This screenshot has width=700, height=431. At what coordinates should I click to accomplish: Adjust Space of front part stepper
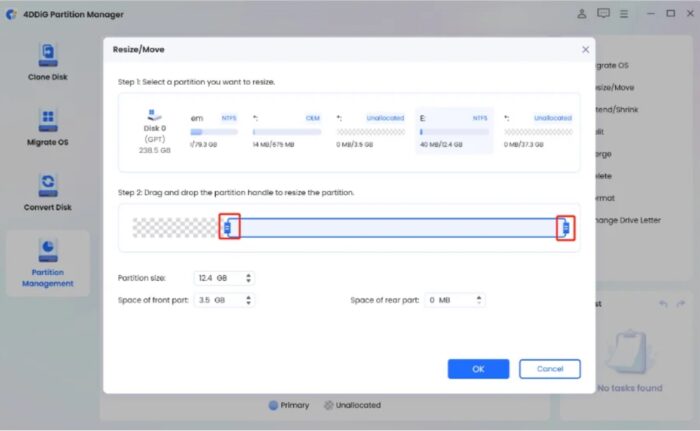point(249,300)
